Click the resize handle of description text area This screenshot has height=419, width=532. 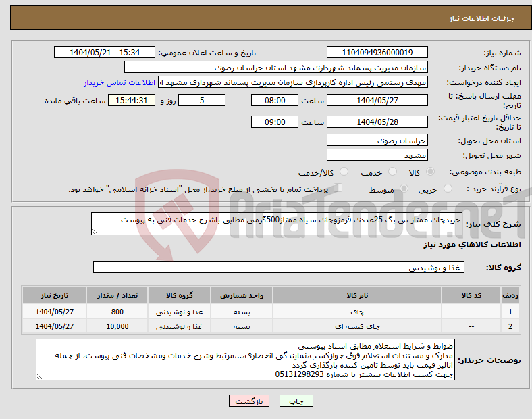coord(95,232)
